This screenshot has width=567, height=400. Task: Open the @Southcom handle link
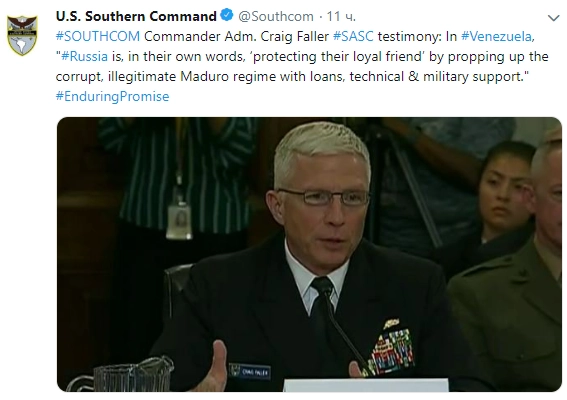coord(276,16)
